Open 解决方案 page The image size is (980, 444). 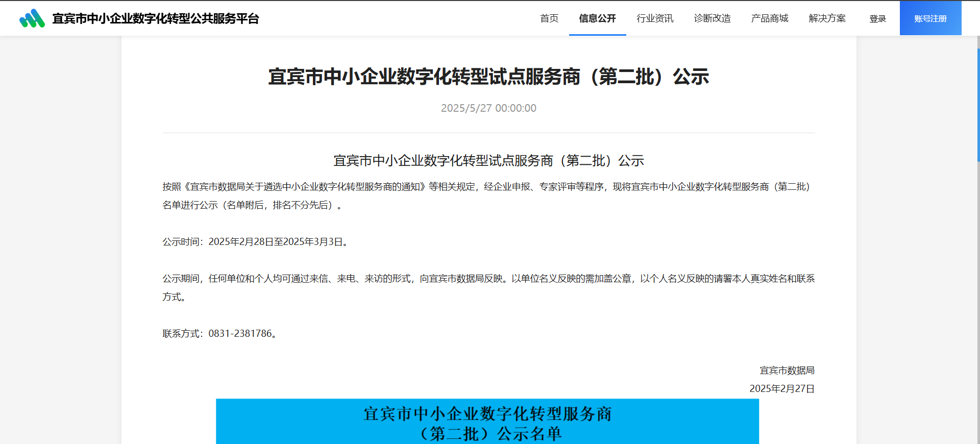coord(827,18)
